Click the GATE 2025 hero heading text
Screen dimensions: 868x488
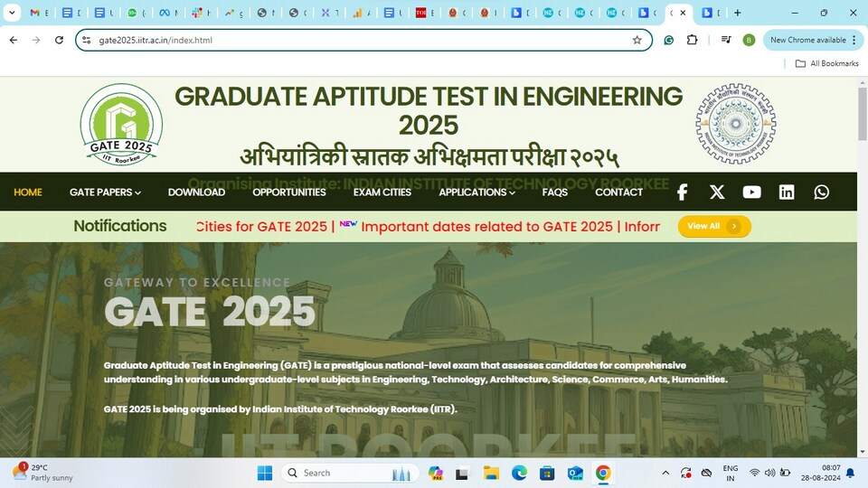pyautogui.click(x=209, y=312)
